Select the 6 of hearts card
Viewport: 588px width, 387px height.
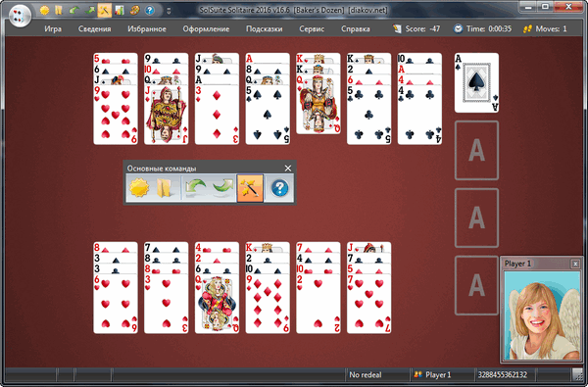pos(116,304)
